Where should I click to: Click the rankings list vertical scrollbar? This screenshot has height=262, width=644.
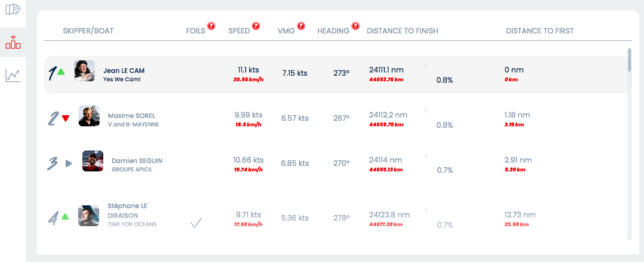pos(630,60)
